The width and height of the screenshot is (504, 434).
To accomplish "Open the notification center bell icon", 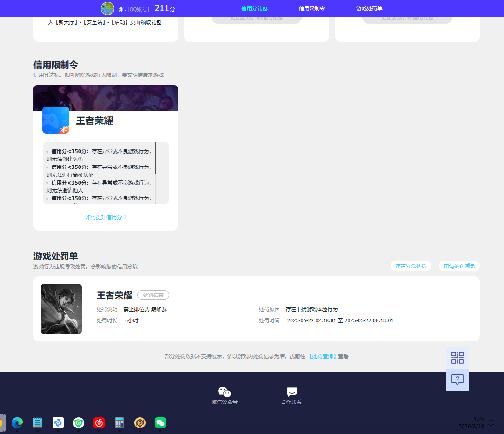I will pos(491,423).
